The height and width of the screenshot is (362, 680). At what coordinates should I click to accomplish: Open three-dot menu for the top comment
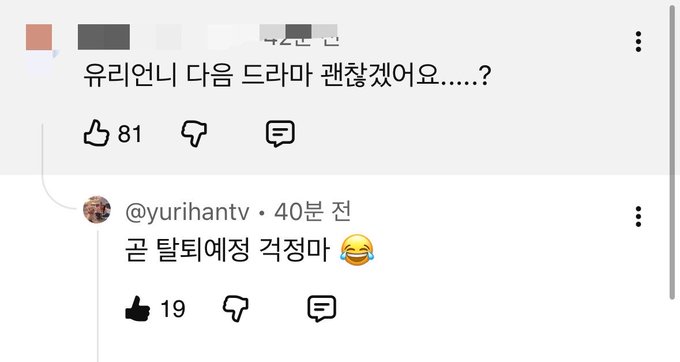(x=638, y=42)
